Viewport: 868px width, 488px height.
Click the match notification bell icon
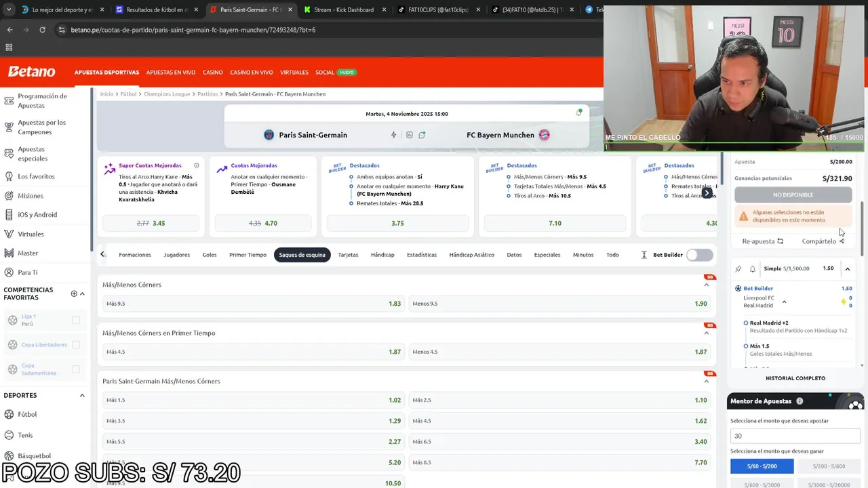click(578, 113)
